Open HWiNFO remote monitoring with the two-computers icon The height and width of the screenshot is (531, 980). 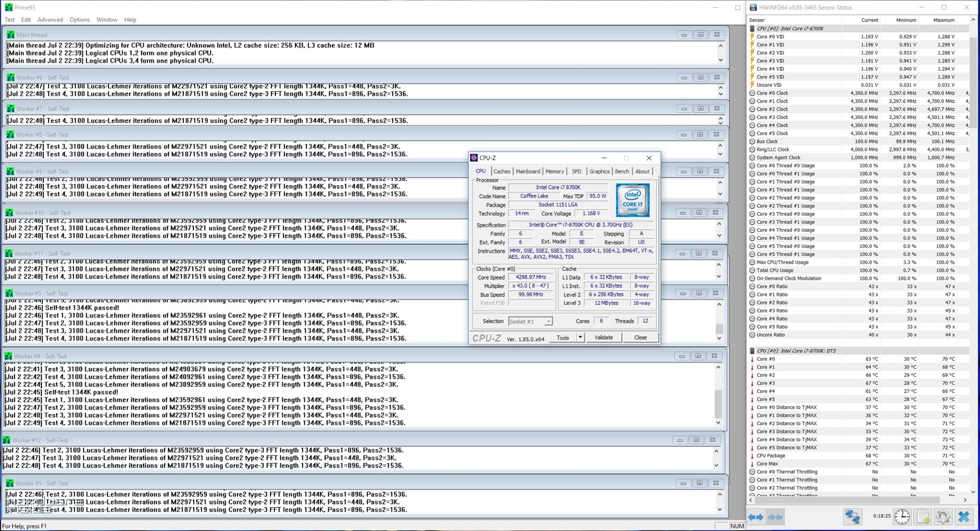(x=852, y=517)
